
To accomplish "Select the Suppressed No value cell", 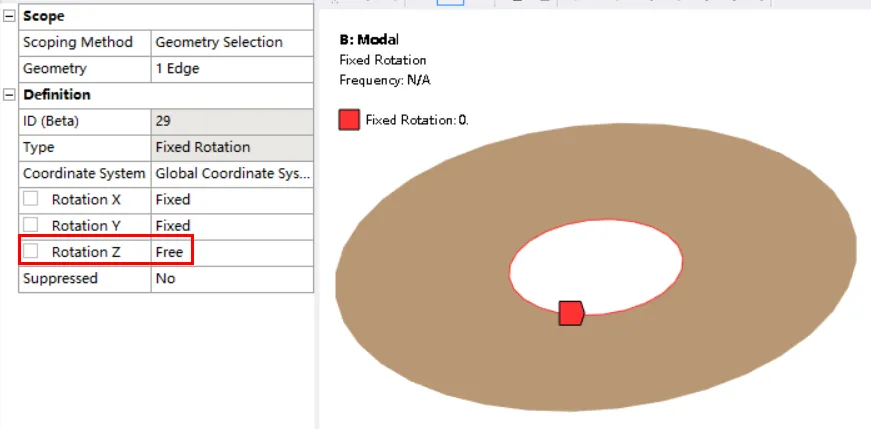I will pos(232,278).
